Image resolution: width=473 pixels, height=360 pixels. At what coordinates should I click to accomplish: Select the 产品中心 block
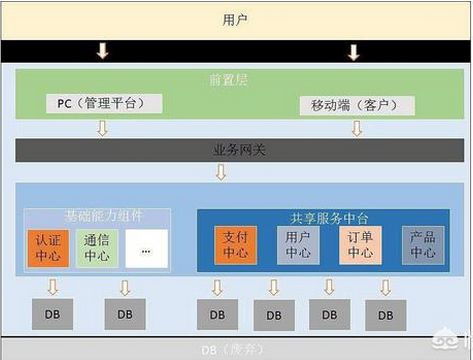[x=423, y=245]
